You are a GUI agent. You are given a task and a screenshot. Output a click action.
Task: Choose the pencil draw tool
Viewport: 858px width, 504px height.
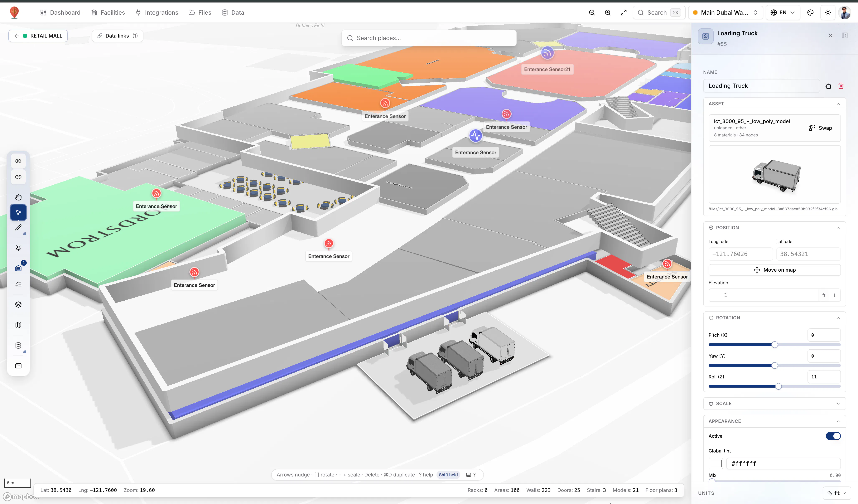coord(18,228)
